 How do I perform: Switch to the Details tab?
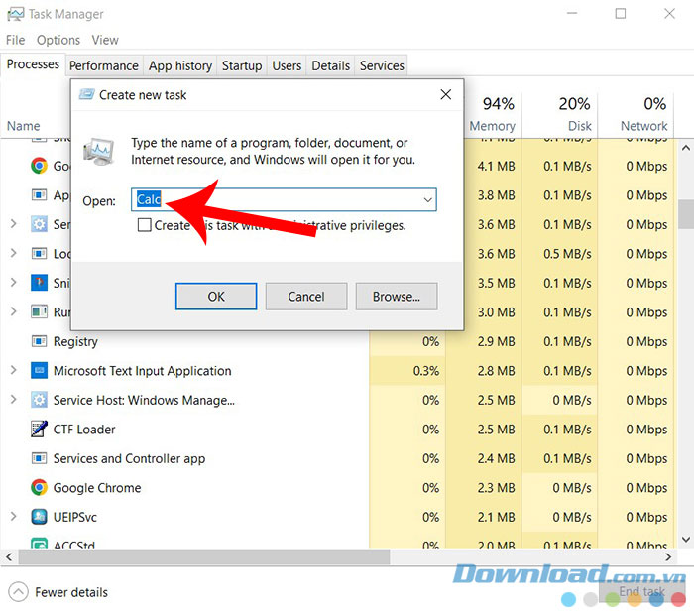pyautogui.click(x=330, y=66)
